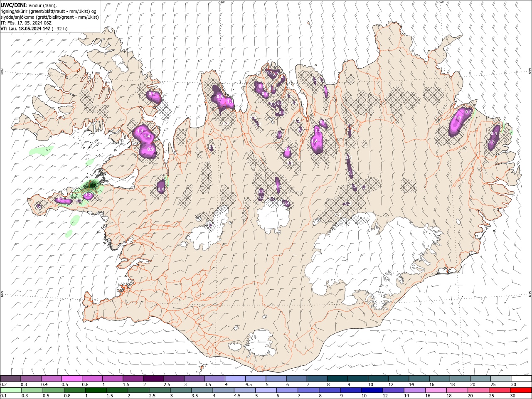Click the slydda/snjókoma legend description line
This screenshot has height=399, width=532.
point(49,17)
